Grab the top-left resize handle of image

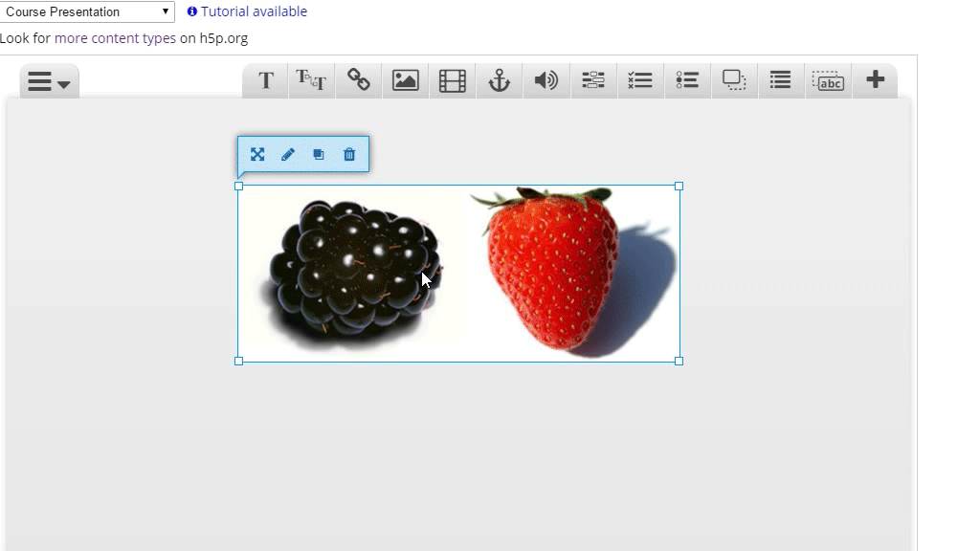[x=238, y=187]
